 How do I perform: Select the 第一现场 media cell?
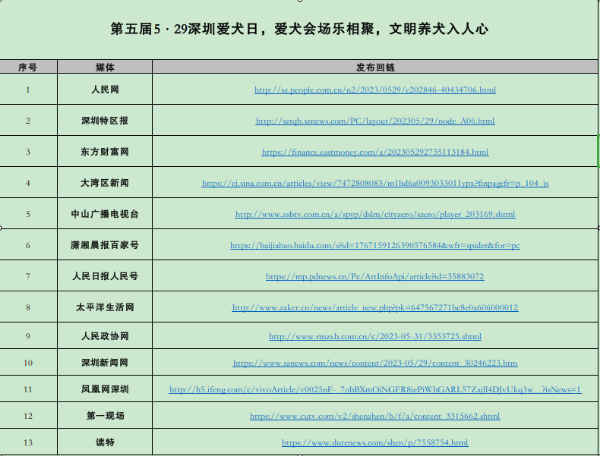click(x=105, y=415)
